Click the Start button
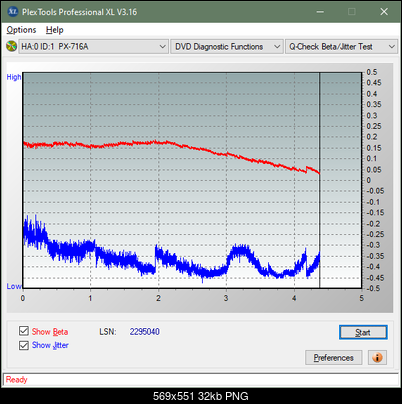402x404 pixels. point(363,332)
